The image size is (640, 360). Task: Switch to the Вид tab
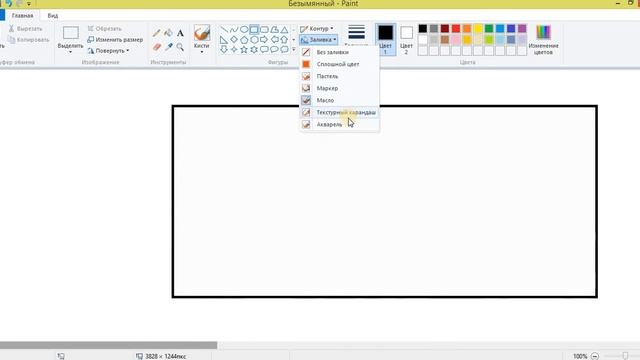pos(53,16)
